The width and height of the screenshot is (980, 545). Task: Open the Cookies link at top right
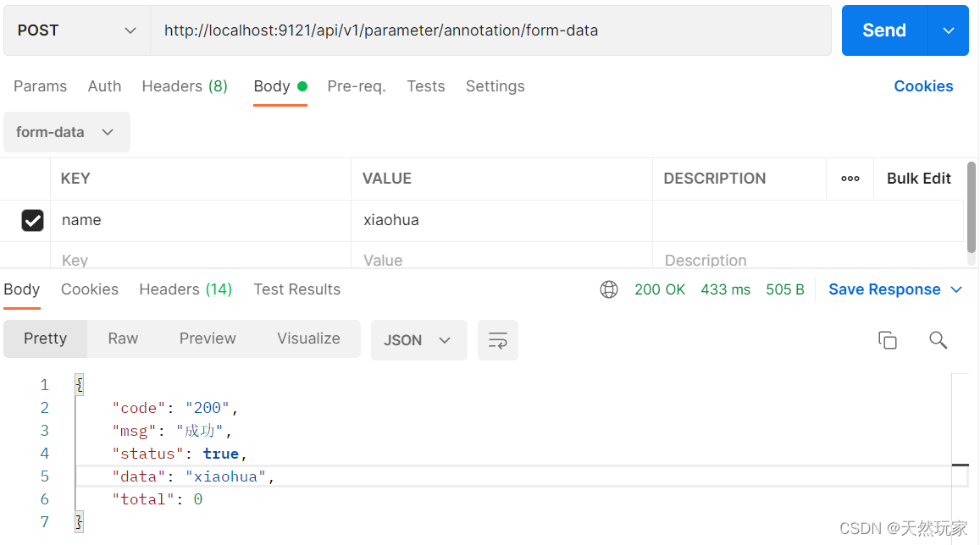point(923,86)
